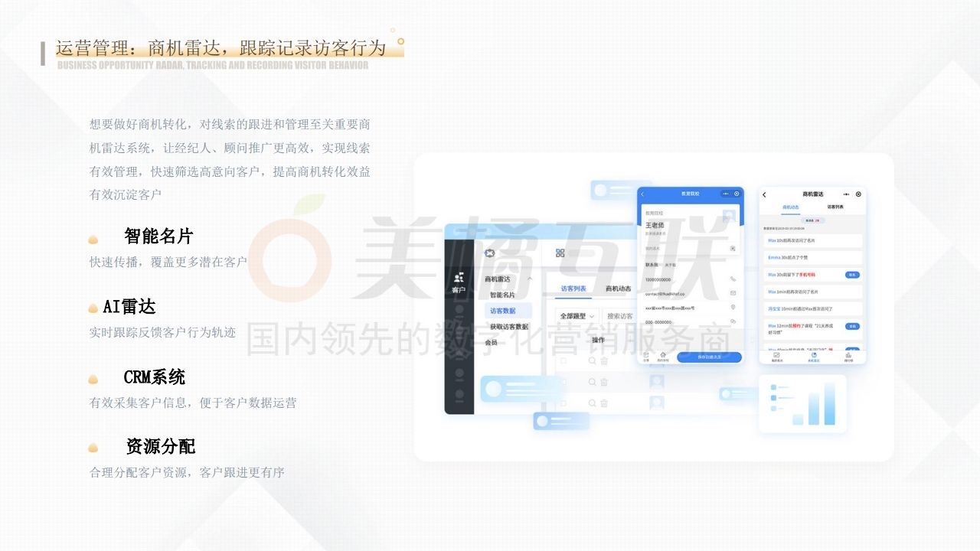Click the AI雷达 slide heading

click(129, 307)
